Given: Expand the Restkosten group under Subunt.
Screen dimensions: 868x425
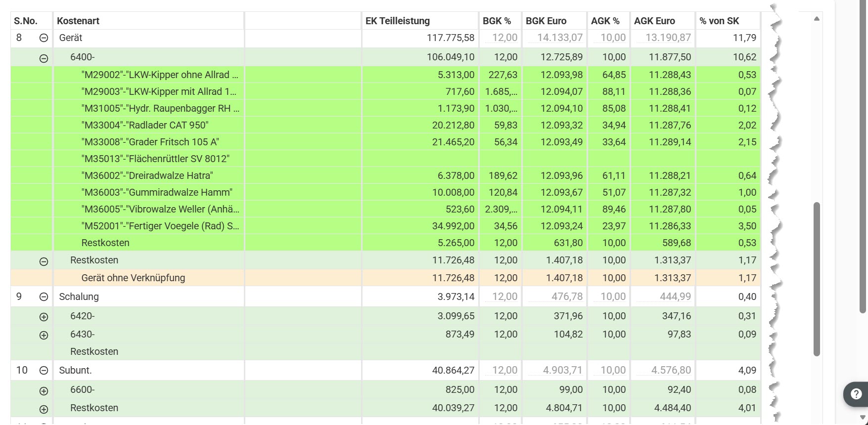Looking at the screenshot, I should tap(44, 409).
